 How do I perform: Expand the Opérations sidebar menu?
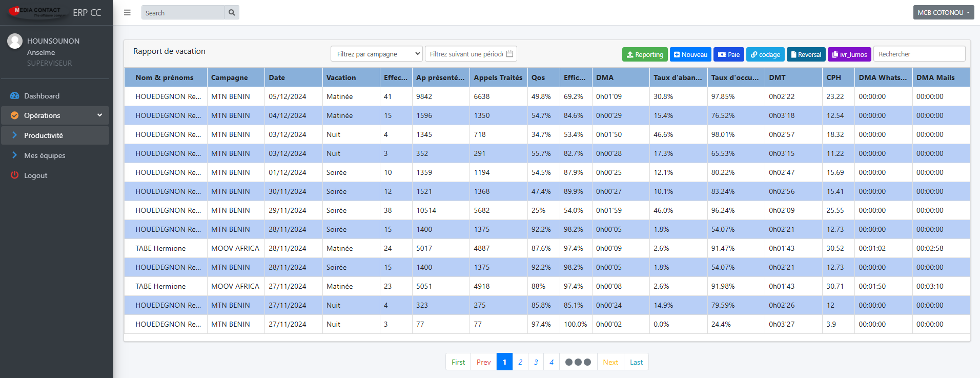click(x=55, y=115)
